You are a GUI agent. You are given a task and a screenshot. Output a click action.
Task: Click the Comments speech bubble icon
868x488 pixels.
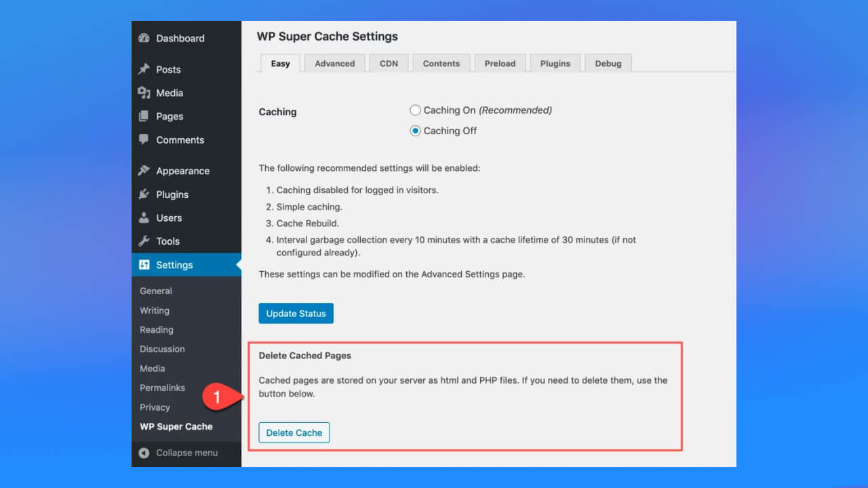click(144, 140)
